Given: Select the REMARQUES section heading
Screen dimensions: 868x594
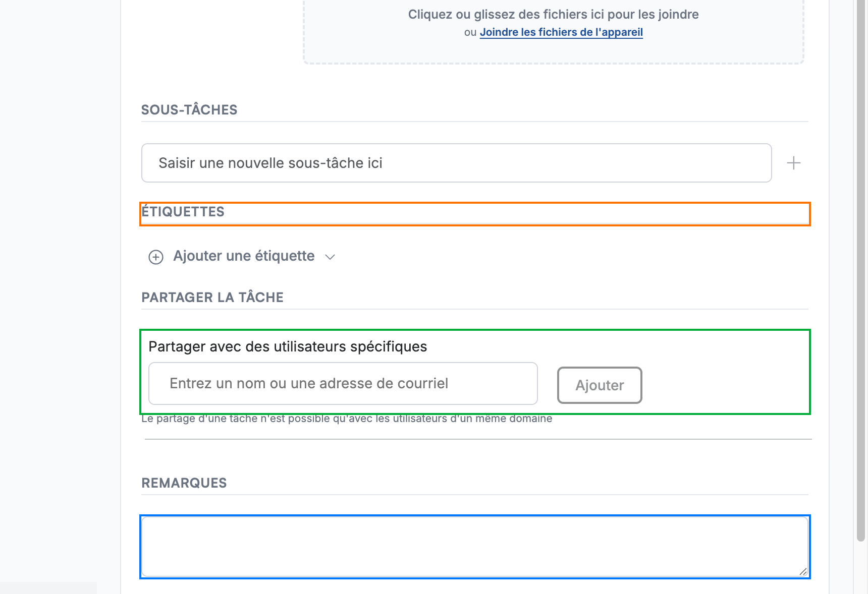Looking at the screenshot, I should click(184, 483).
